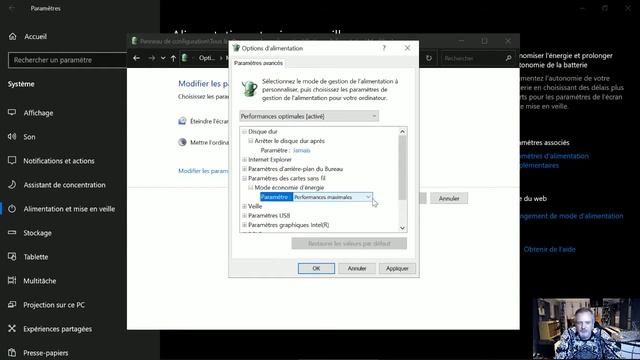The width and height of the screenshot is (640, 360).
Task: Click the Jamais parameter value
Action: click(302, 150)
